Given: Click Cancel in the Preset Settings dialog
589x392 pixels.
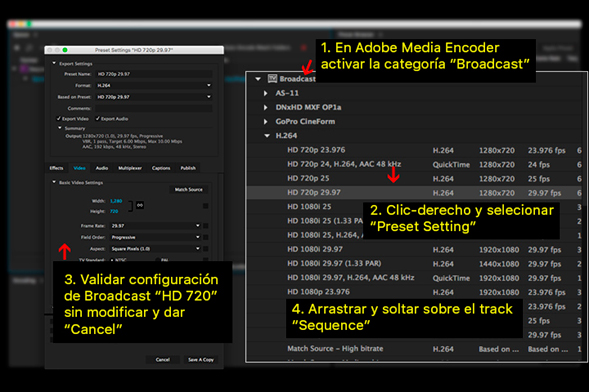Looking at the screenshot, I should (163, 360).
